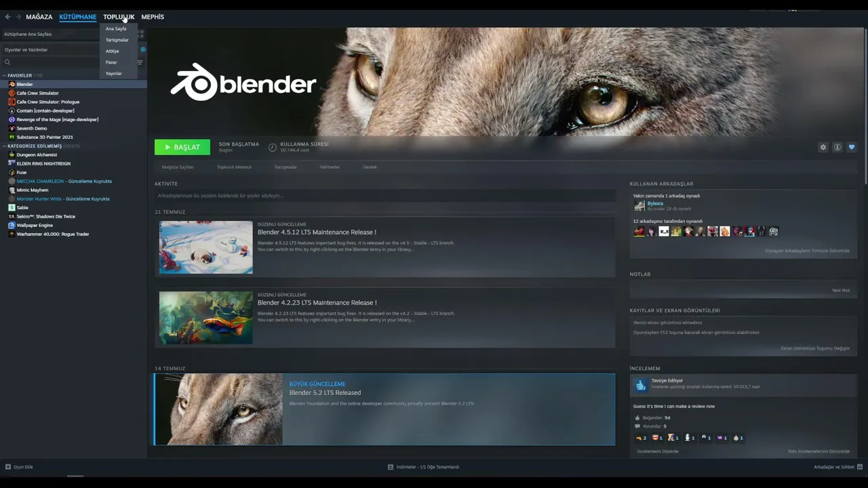The image size is (868, 488).
Task: Toggle the ready-to-play filter button
Action: (143, 49)
